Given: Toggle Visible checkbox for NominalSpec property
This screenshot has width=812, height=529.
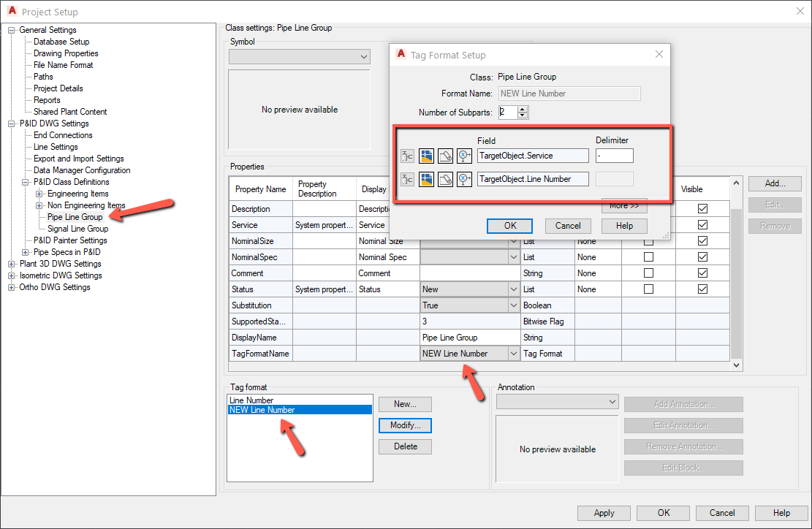Looking at the screenshot, I should 702,256.
